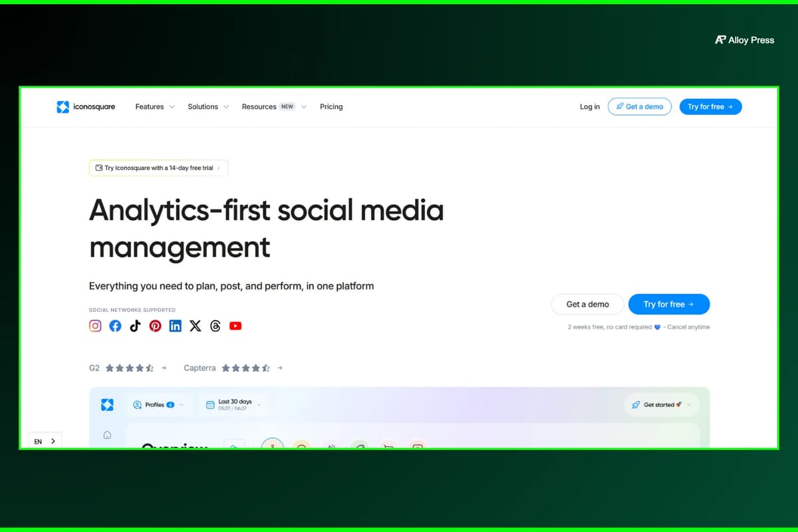Open the 14-day free trial banner
This screenshot has width=798, height=532.
pyautogui.click(x=158, y=168)
